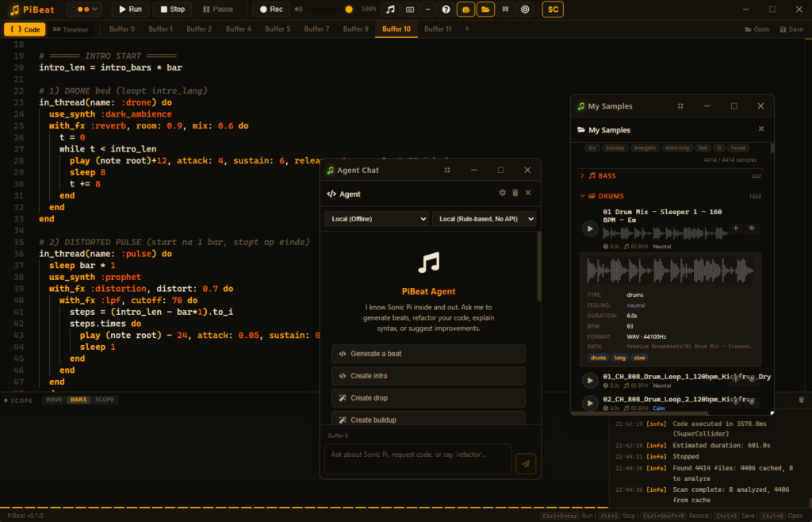812x522 pixels.
Task: Click the Generate a beat suggestion
Action: coord(428,354)
